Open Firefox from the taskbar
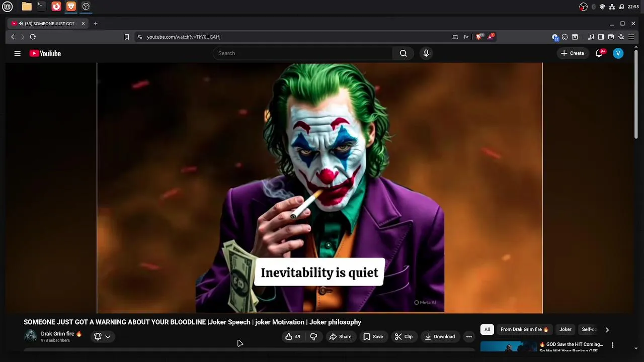This screenshot has width=644, height=362. 56,7
